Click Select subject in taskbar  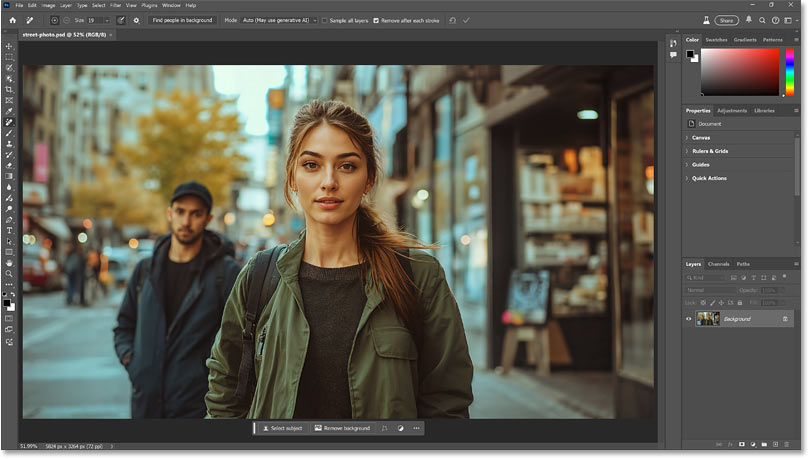pyautogui.click(x=283, y=429)
